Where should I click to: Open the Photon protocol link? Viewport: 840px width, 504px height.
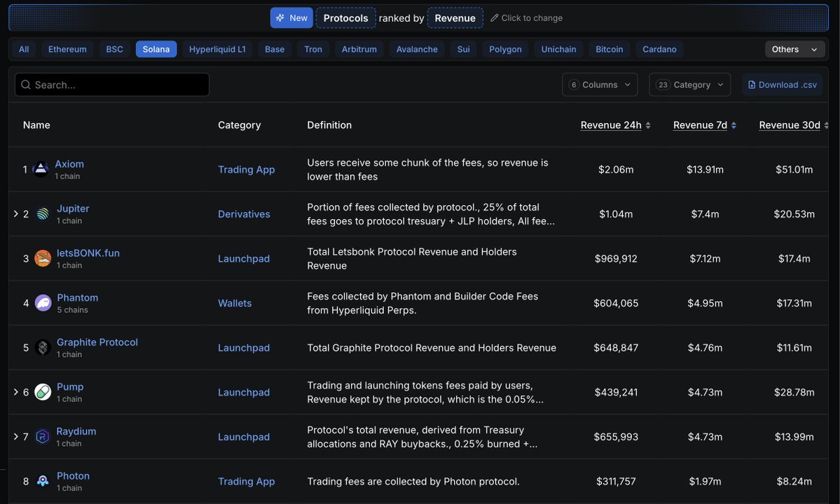pyautogui.click(x=73, y=475)
